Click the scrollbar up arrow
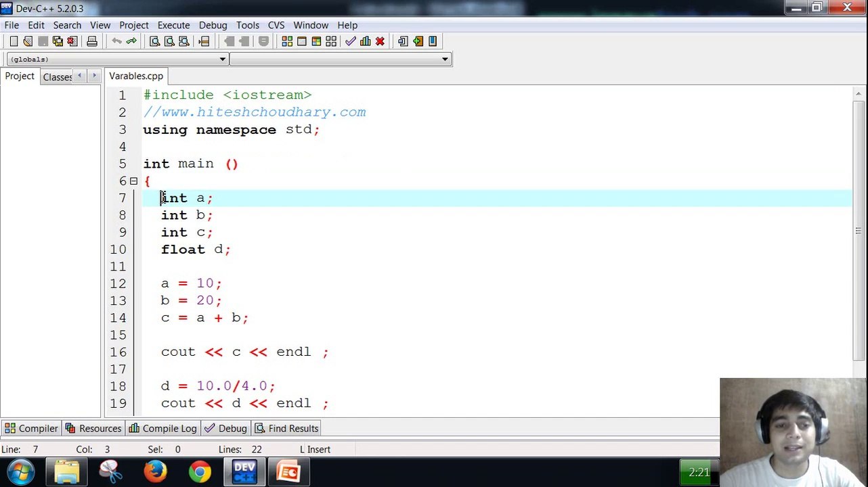868x487 pixels. (859, 93)
